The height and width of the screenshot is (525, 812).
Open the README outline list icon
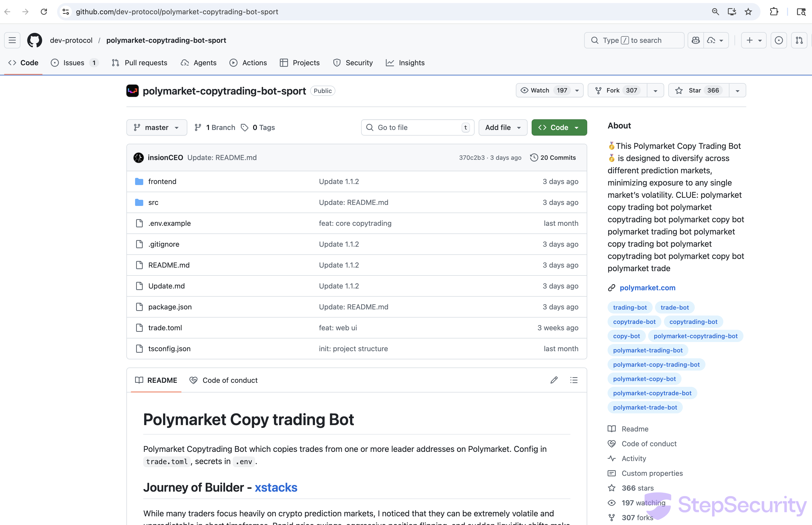click(x=574, y=380)
